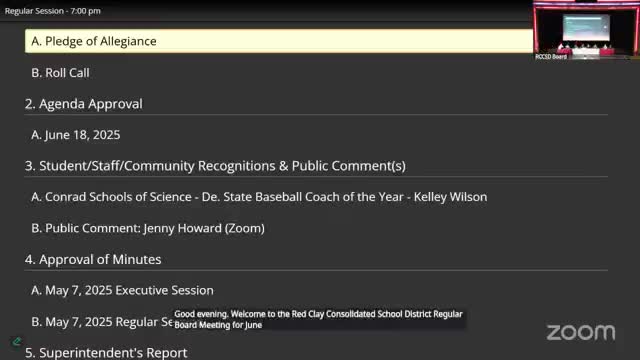
Task: Click the green pencil annotate icon
Action: tap(17, 341)
